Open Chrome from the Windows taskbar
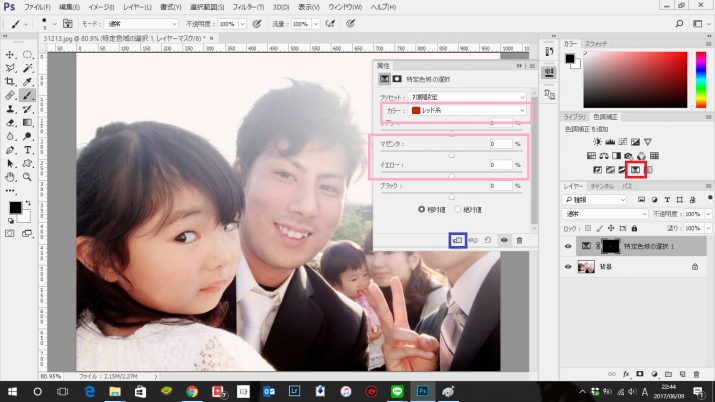Image resolution: width=715 pixels, height=402 pixels. tap(191, 391)
